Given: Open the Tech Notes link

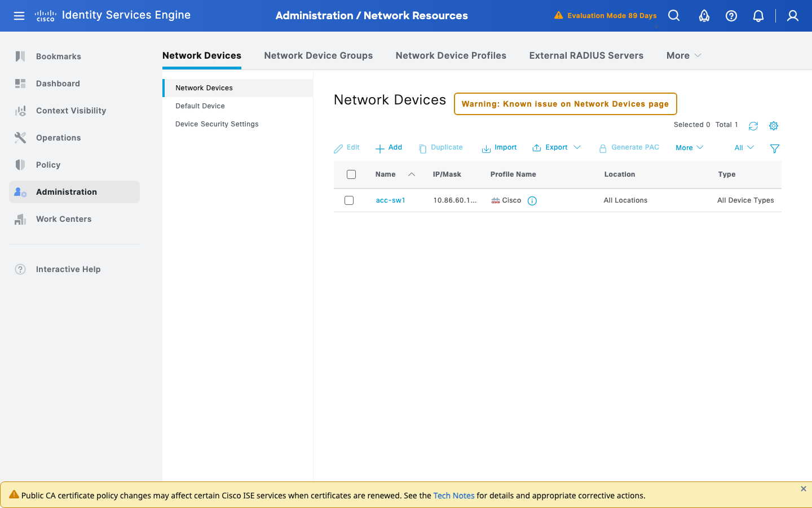Looking at the screenshot, I should [454, 496].
